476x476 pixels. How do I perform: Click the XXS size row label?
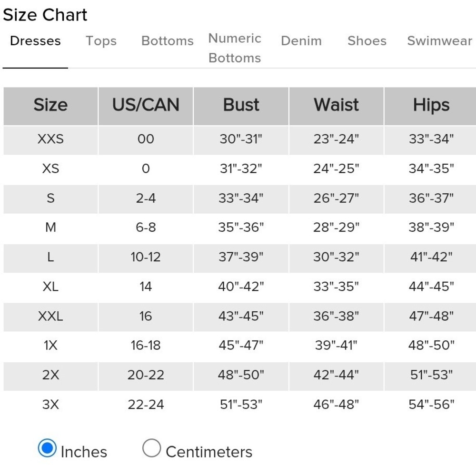coord(51,139)
